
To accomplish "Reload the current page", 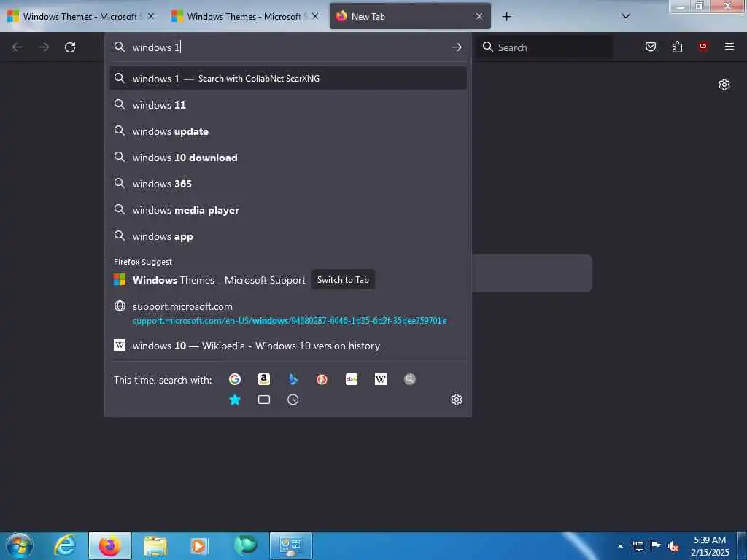I will [70, 47].
